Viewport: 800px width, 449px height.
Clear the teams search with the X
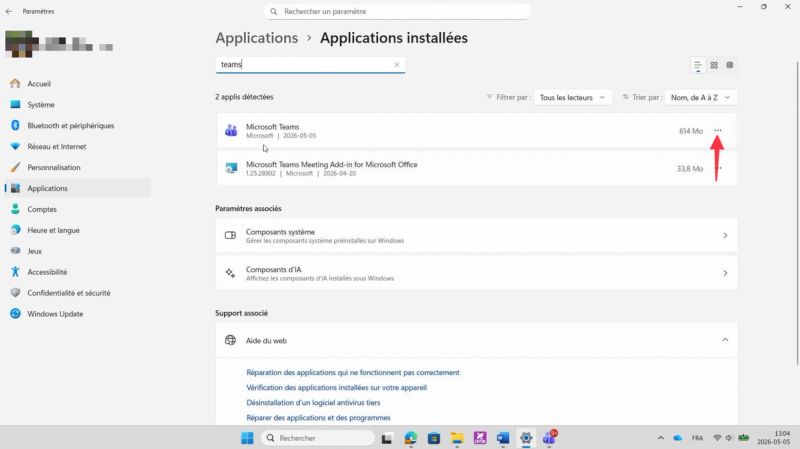(396, 65)
